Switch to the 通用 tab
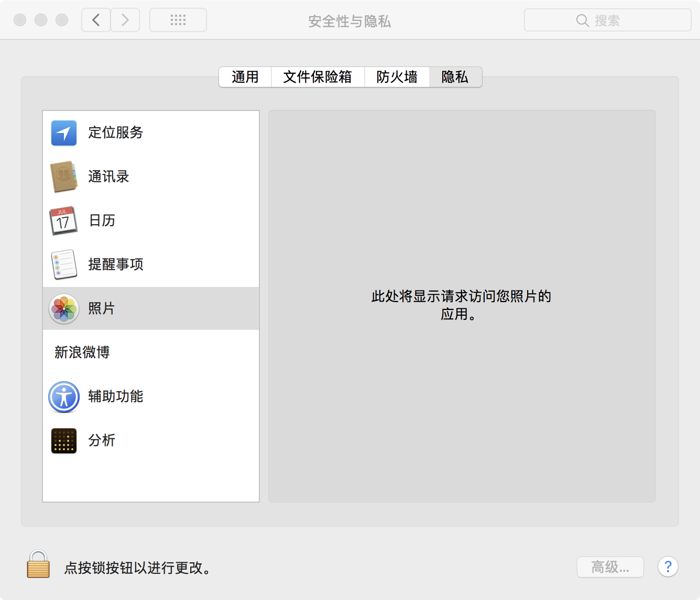The height and width of the screenshot is (600, 700). 245,77
